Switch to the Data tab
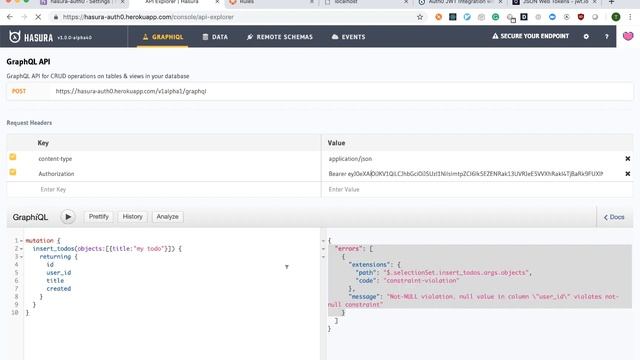Image resolution: width=640 pixels, height=360 pixels. [x=215, y=37]
